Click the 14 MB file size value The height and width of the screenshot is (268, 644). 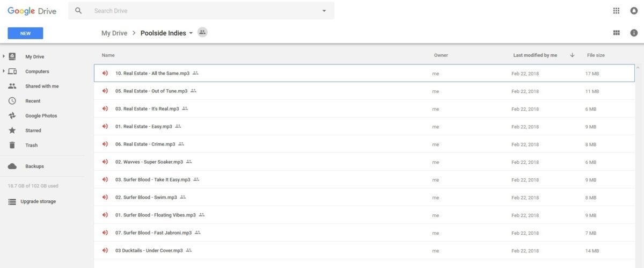point(592,251)
